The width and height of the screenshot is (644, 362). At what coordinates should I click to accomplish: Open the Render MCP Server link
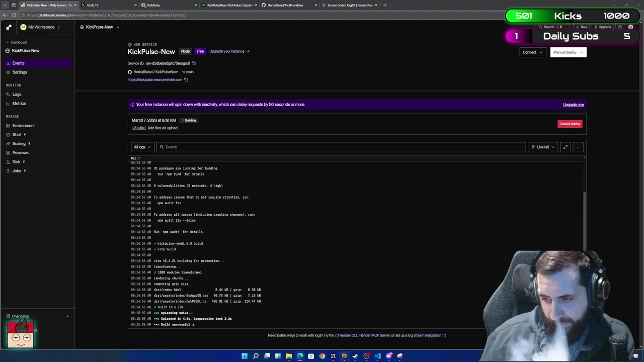374,335
